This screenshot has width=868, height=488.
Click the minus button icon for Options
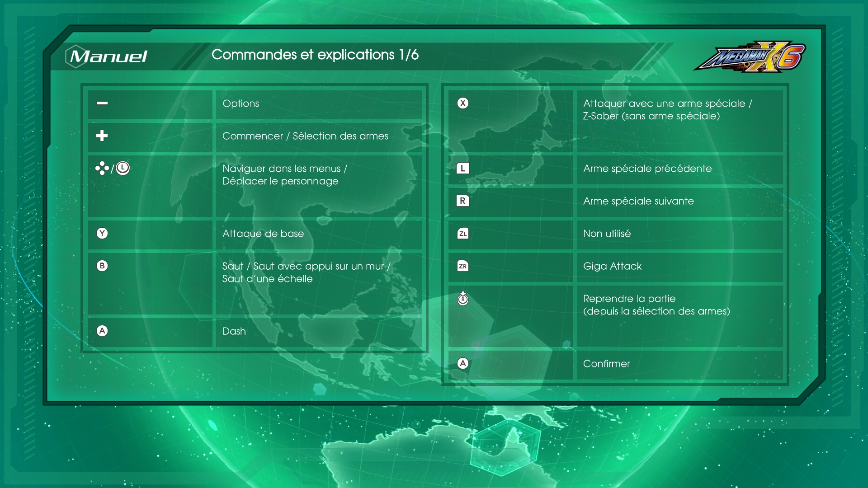tap(102, 103)
